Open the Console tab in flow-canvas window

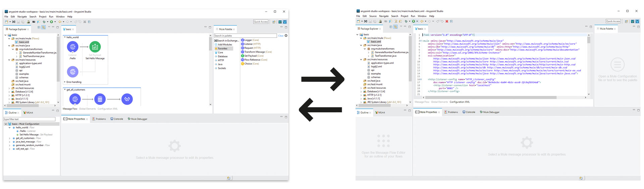coord(117,119)
